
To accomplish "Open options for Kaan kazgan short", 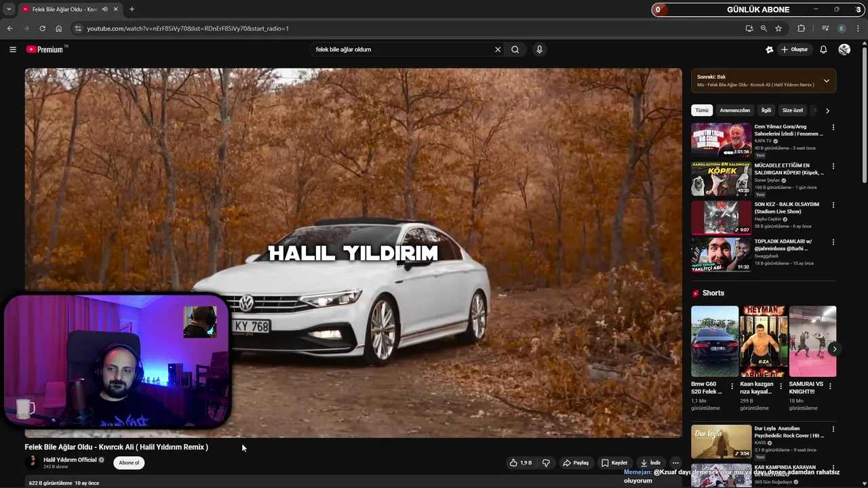I will click(781, 386).
